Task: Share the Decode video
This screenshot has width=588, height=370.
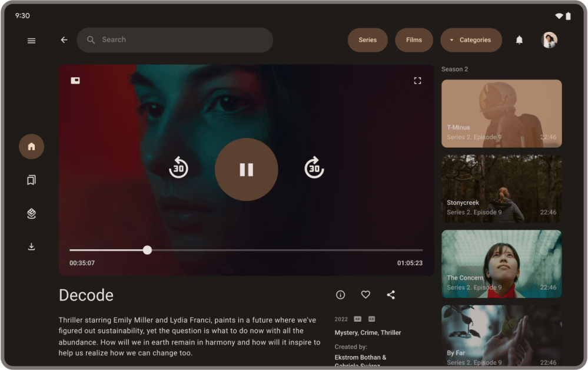Action: 391,295
